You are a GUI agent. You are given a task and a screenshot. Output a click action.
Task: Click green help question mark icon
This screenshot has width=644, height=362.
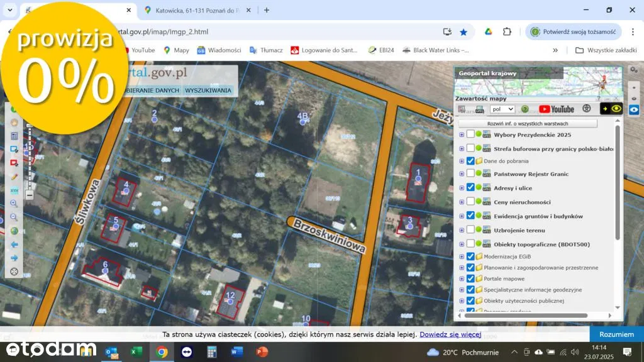point(525,109)
